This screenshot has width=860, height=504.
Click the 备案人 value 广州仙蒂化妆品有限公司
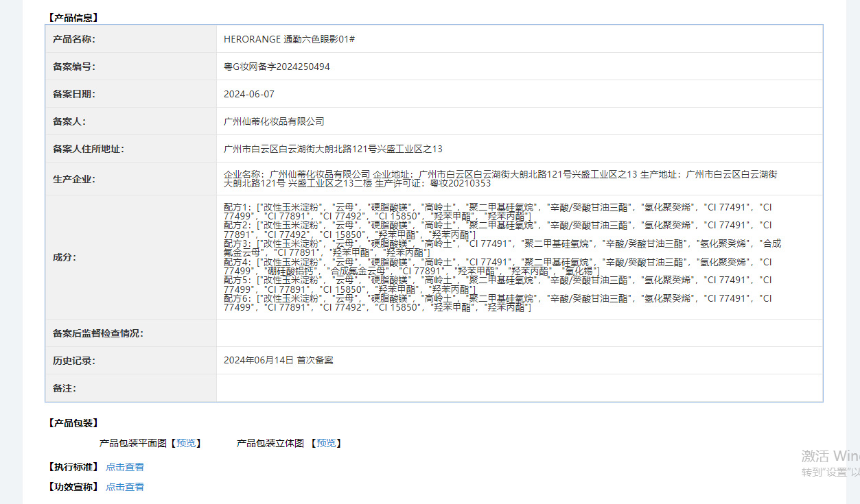tap(274, 121)
